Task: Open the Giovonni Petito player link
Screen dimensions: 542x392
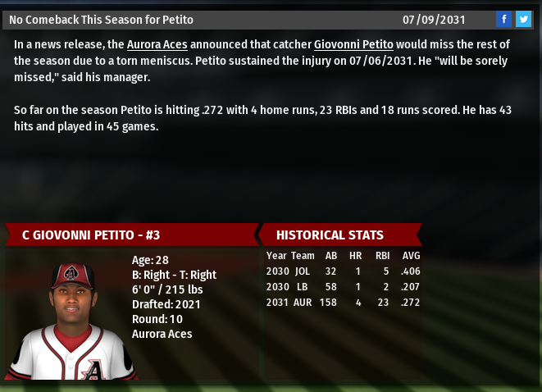Action: [x=353, y=44]
